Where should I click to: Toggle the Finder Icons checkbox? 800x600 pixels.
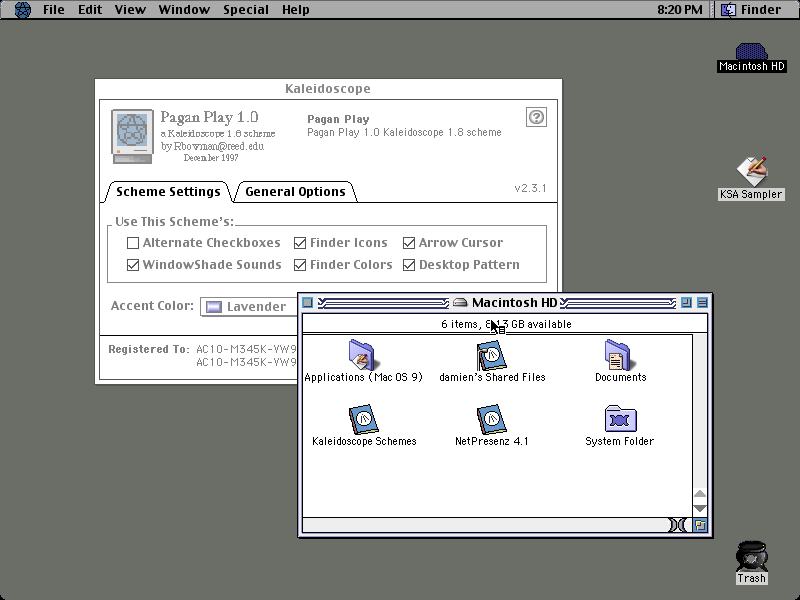[x=300, y=243]
